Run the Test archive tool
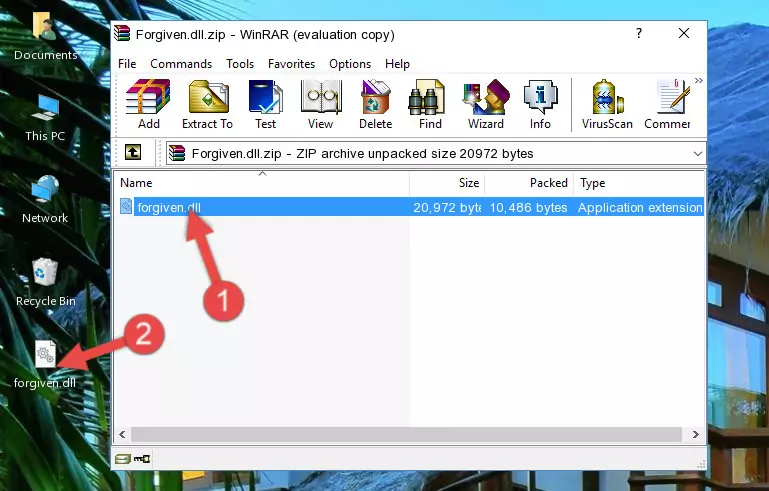Viewport: 769px width, 491px height. 265,104
